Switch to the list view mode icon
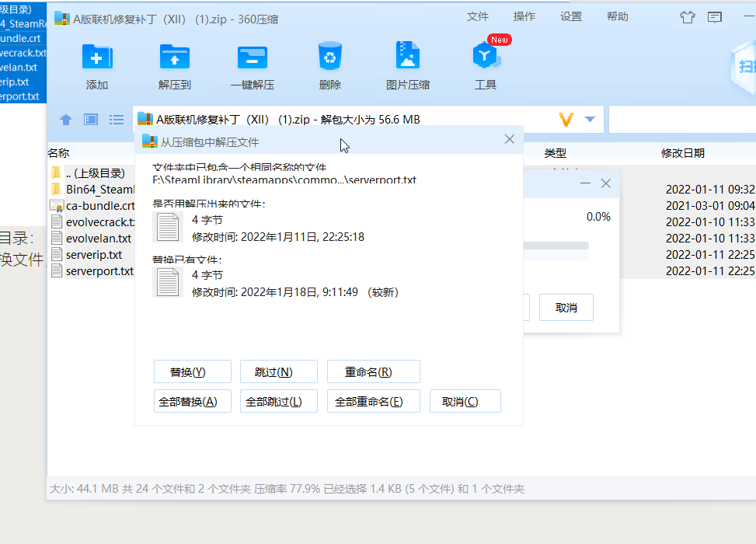The height and width of the screenshot is (544, 756). (x=117, y=119)
